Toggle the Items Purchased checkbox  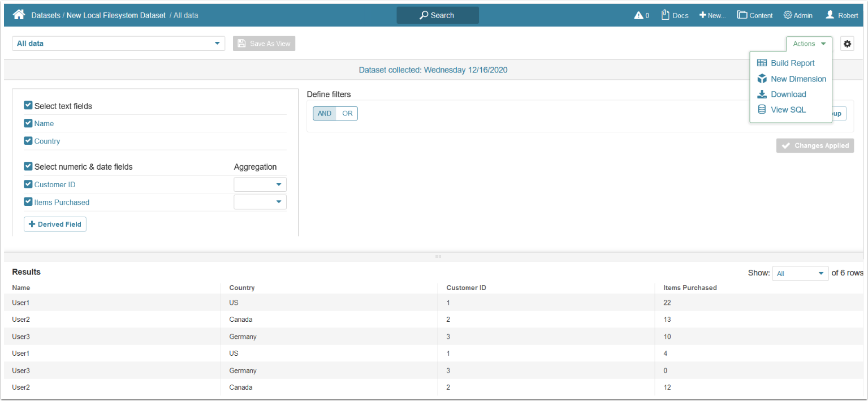28,202
